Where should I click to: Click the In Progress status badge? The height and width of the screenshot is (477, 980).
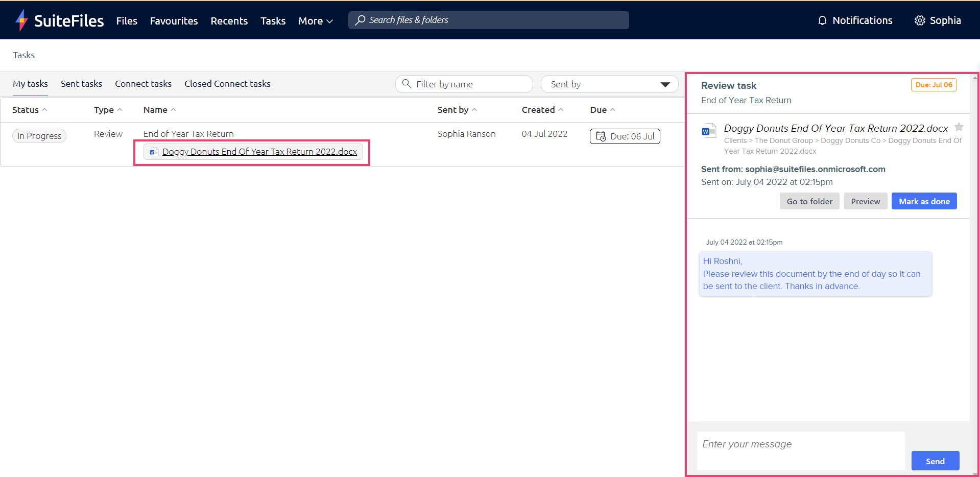point(39,136)
